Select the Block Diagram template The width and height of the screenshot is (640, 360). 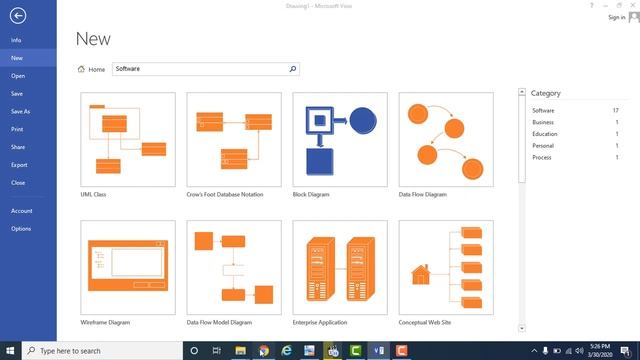point(340,140)
